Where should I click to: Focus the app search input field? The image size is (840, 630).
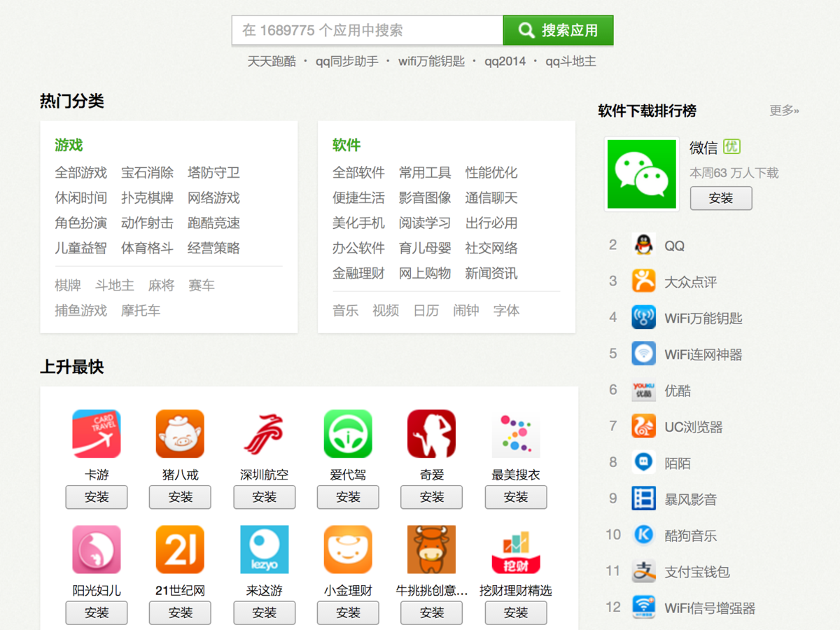pyautogui.click(x=367, y=30)
